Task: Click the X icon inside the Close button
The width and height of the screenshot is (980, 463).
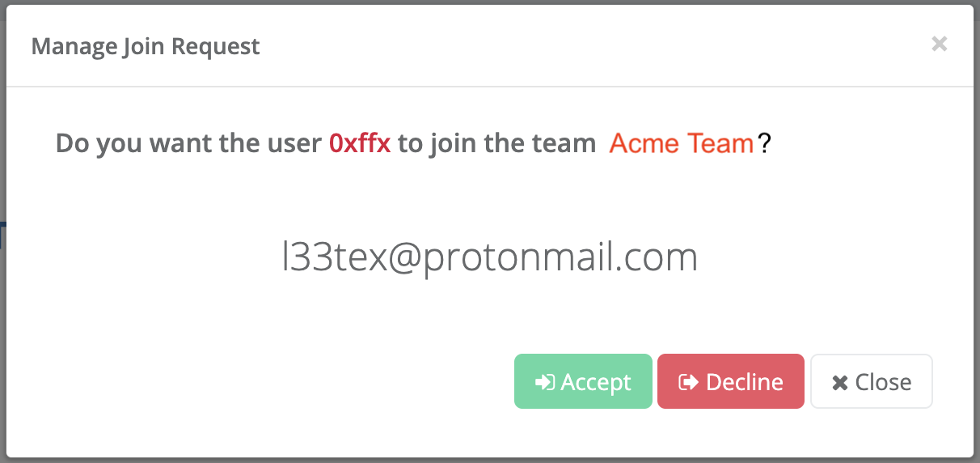Action: (x=840, y=382)
